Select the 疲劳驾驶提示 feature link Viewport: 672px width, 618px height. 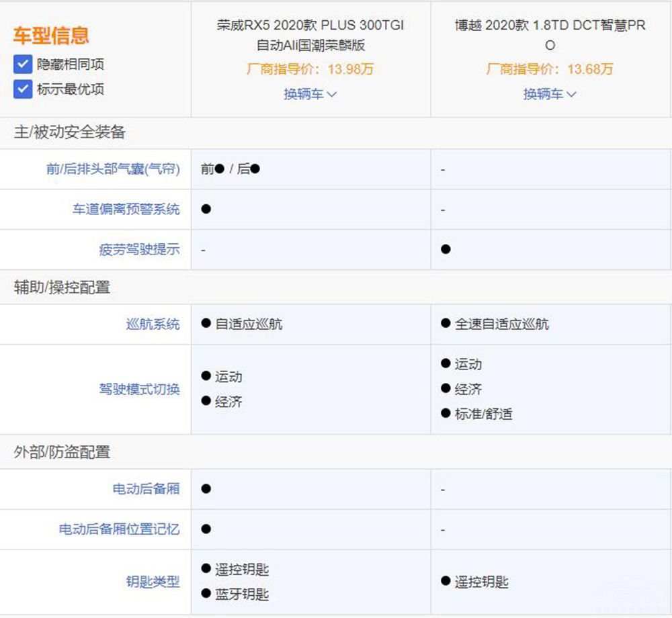139,249
